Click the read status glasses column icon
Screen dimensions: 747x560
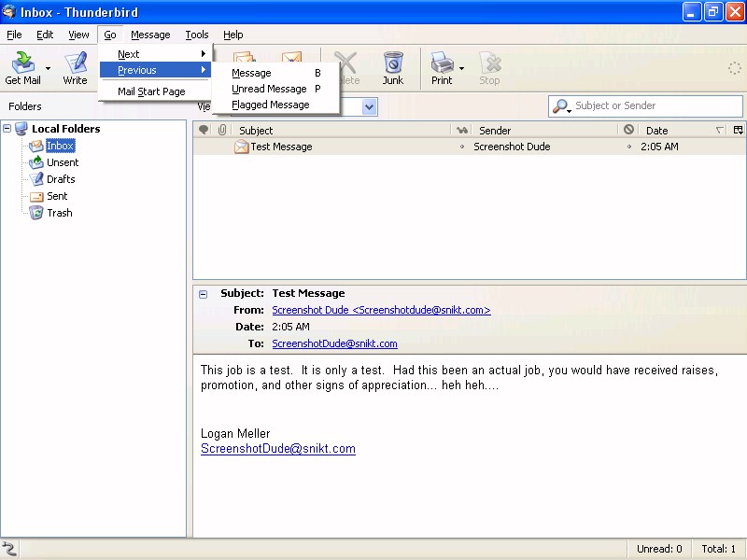coord(461,130)
